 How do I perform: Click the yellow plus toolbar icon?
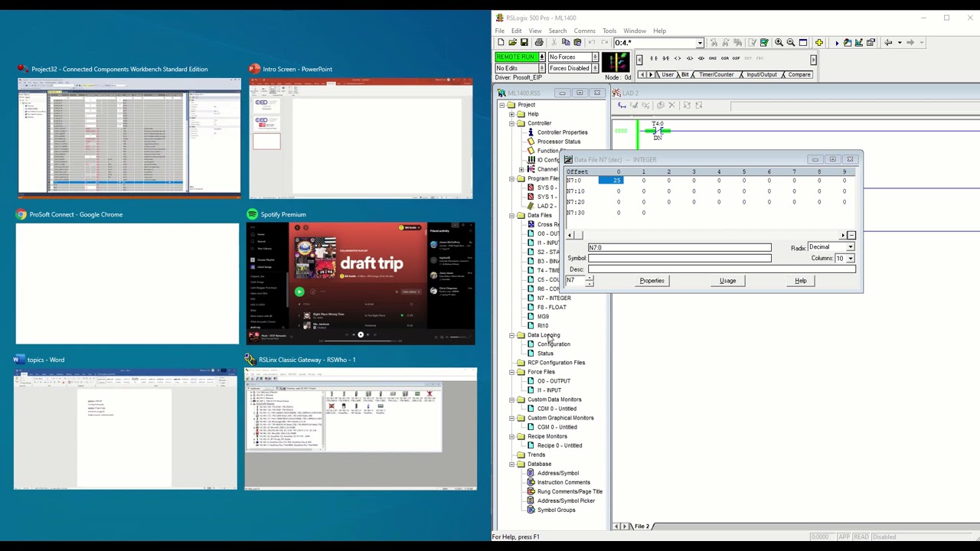coord(818,43)
